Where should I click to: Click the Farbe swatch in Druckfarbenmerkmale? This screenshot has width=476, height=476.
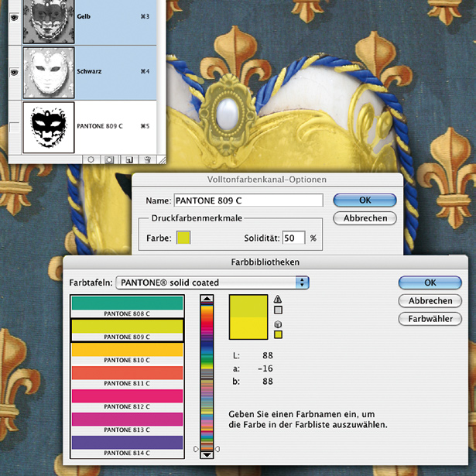(x=183, y=238)
